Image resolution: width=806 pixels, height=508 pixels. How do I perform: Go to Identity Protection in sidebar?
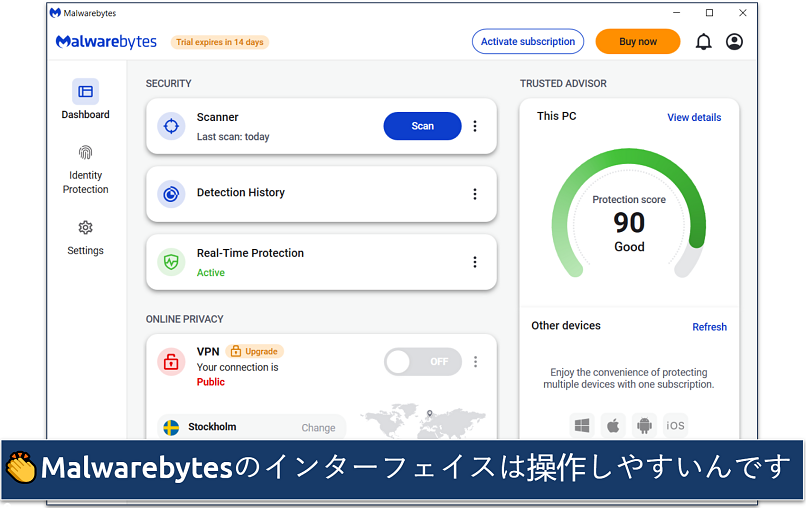click(86, 169)
